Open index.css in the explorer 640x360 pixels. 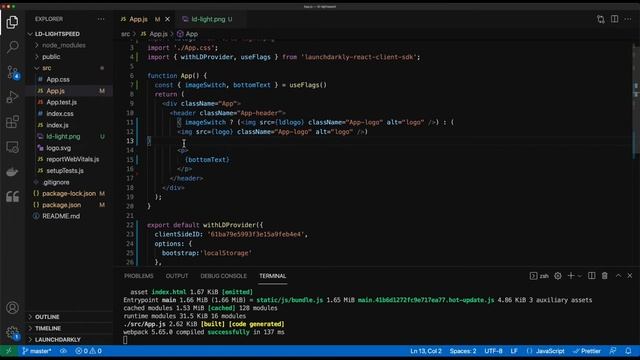click(60, 114)
